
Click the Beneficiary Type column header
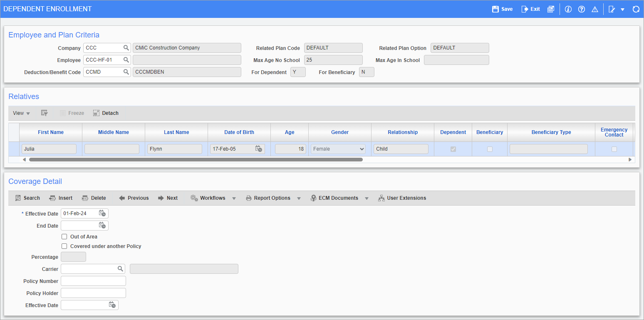[x=551, y=132]
